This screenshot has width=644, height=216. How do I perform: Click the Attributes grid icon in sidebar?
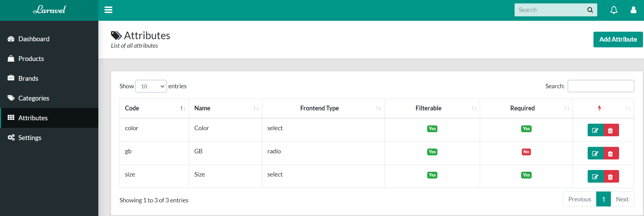(11, 118)
